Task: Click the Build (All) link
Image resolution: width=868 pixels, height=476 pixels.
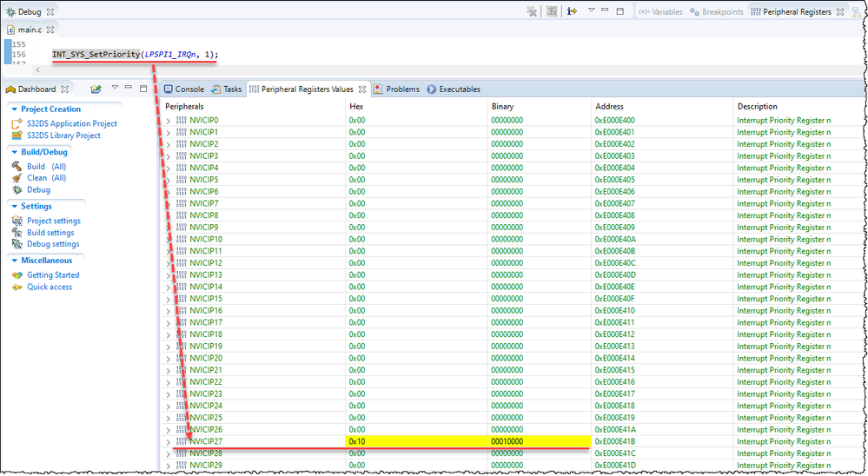Action: 47,166
